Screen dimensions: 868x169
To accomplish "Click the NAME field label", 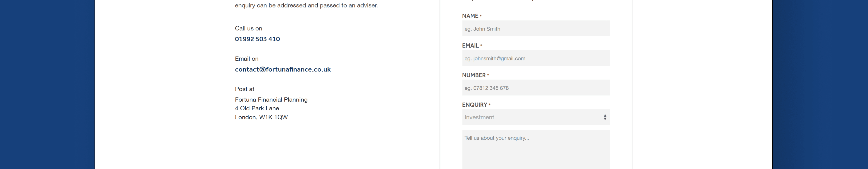I will (x=470, y=16).
